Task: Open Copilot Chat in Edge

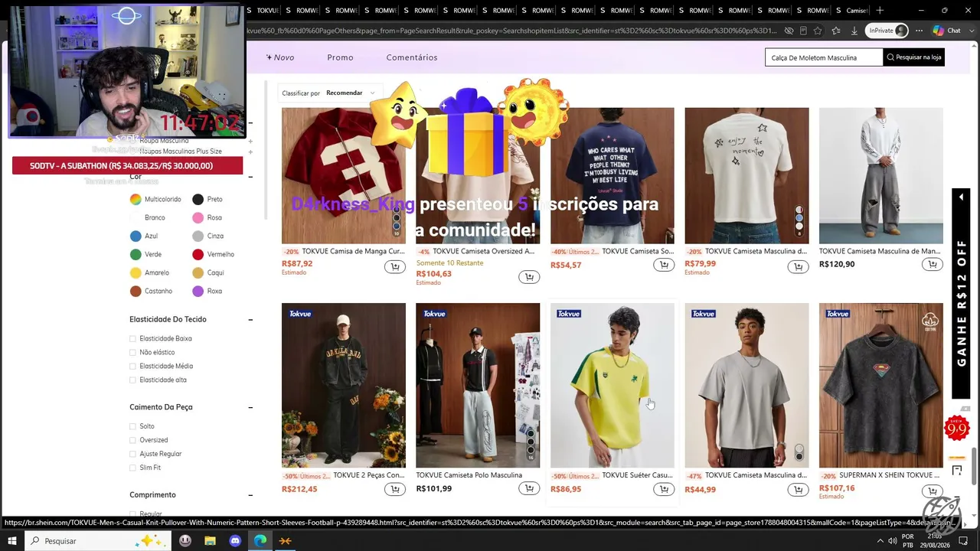Action: 946,31
